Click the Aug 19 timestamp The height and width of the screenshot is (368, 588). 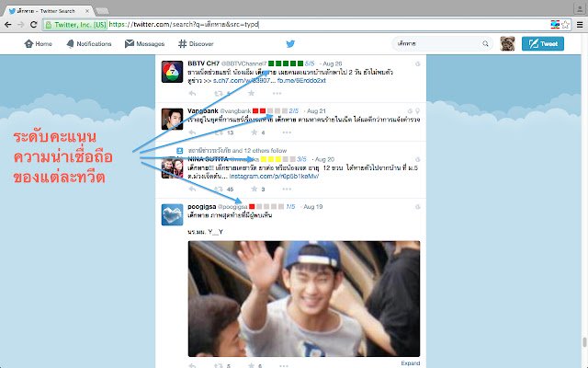313,206
